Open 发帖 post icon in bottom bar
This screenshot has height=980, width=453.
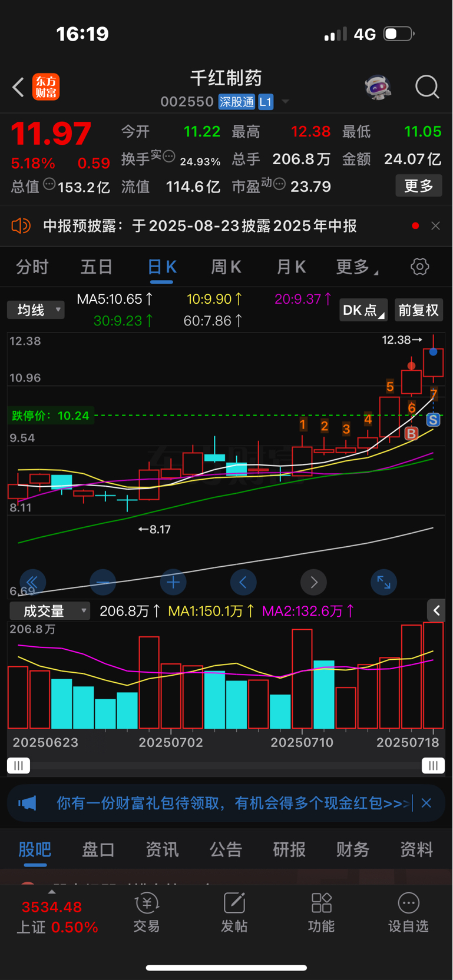(234, 913)
